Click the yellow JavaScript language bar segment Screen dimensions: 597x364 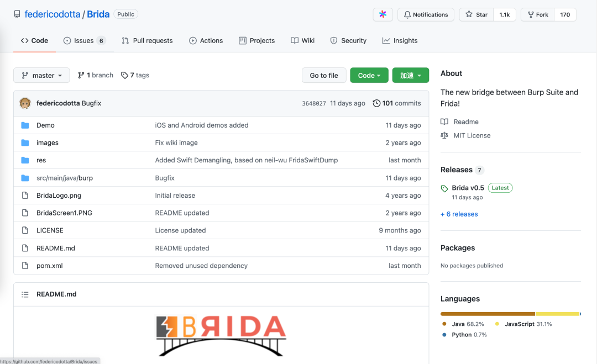(x=557, y=314)
